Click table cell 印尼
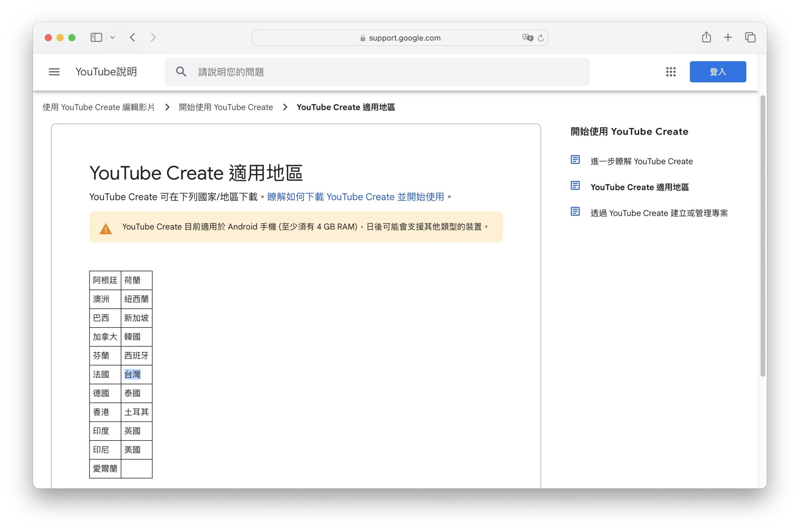Image resolution: width=800 pixels, height=532 pixels. click(105, 450)
